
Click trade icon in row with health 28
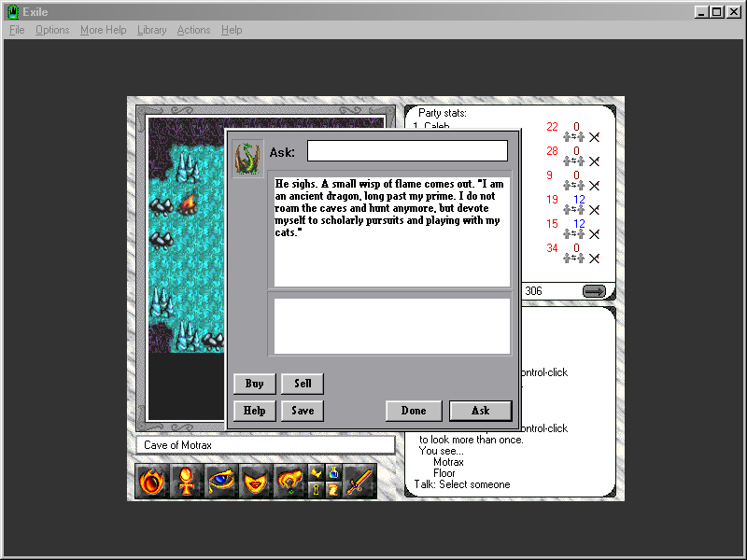573,161
